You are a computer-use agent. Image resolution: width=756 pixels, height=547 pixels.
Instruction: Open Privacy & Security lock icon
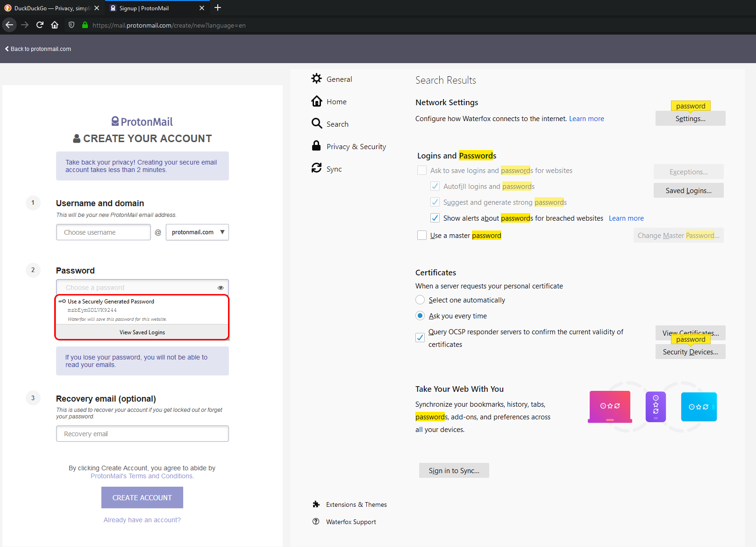pyautogui.click(x=317, y=146)
